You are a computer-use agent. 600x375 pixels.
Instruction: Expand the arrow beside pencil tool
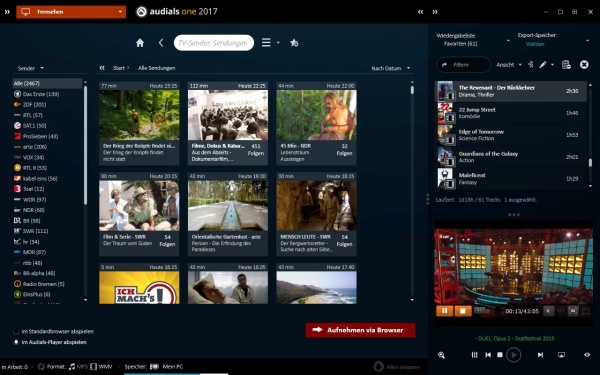(552, 65)
